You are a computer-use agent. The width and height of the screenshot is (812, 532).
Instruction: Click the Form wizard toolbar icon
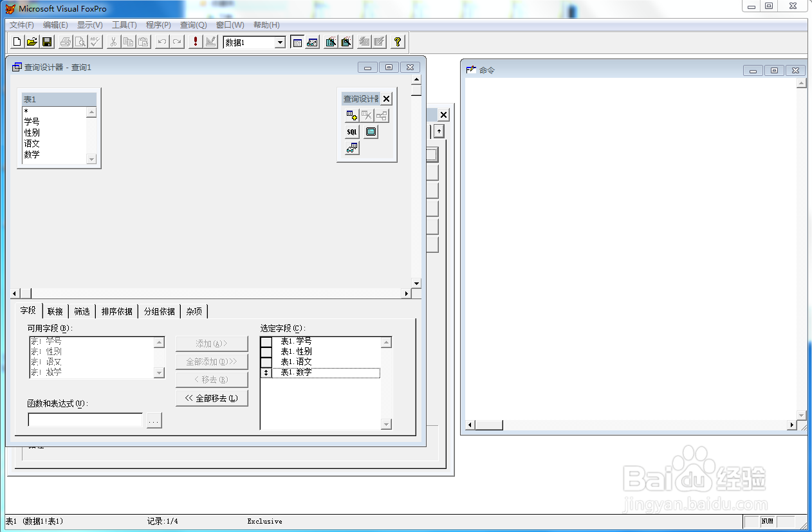tap(331, 42)
